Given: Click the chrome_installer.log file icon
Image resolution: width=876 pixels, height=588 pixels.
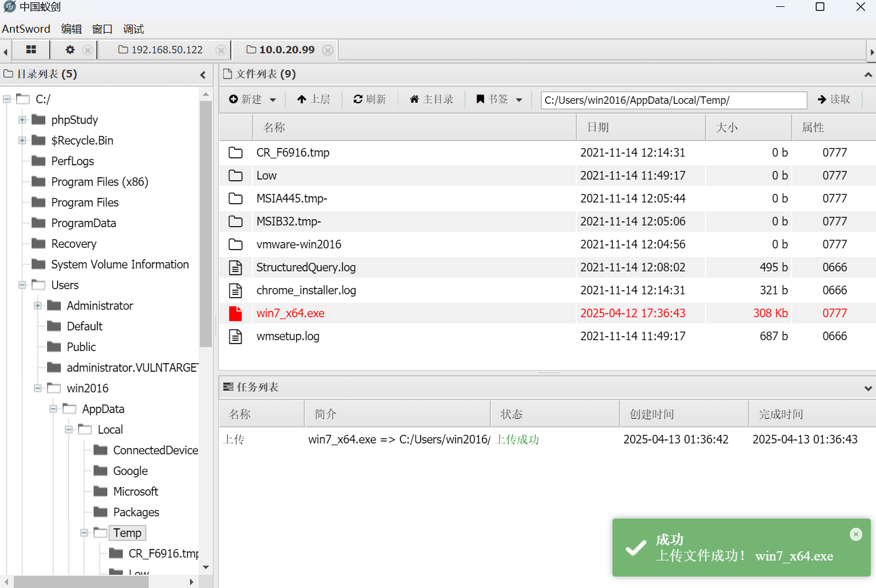Looking at the screenshot, I should click(x=235, y=290).
